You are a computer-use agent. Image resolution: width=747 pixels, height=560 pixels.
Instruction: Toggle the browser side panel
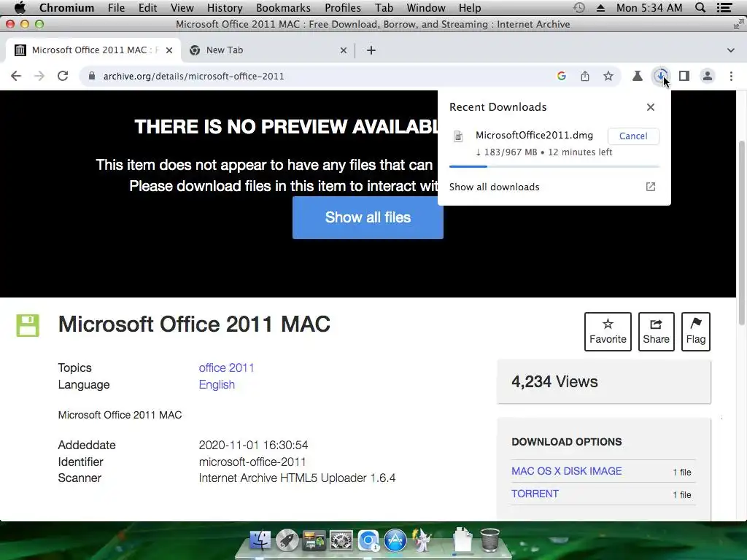pos(684,76)
